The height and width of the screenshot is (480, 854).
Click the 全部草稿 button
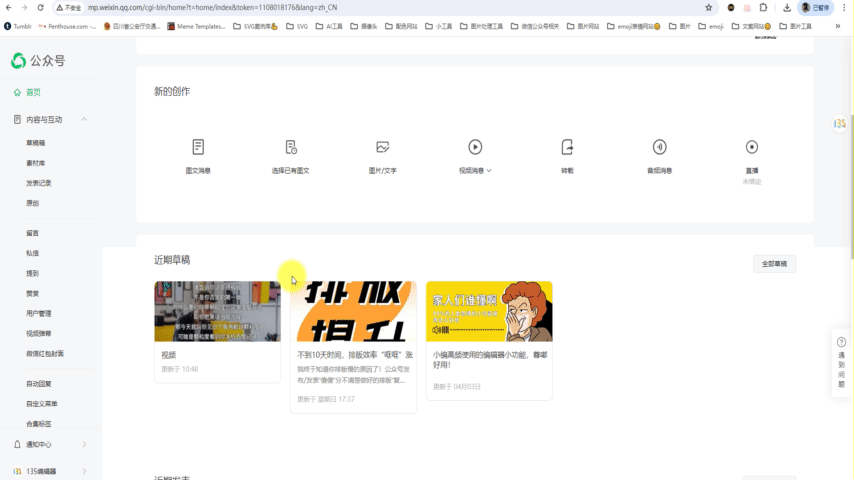[774, 264]
